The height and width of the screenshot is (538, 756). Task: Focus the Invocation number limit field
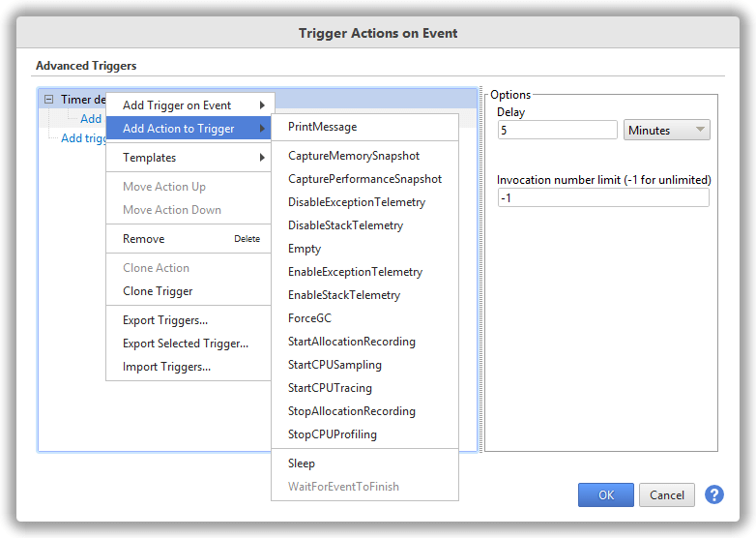[603, 197]
